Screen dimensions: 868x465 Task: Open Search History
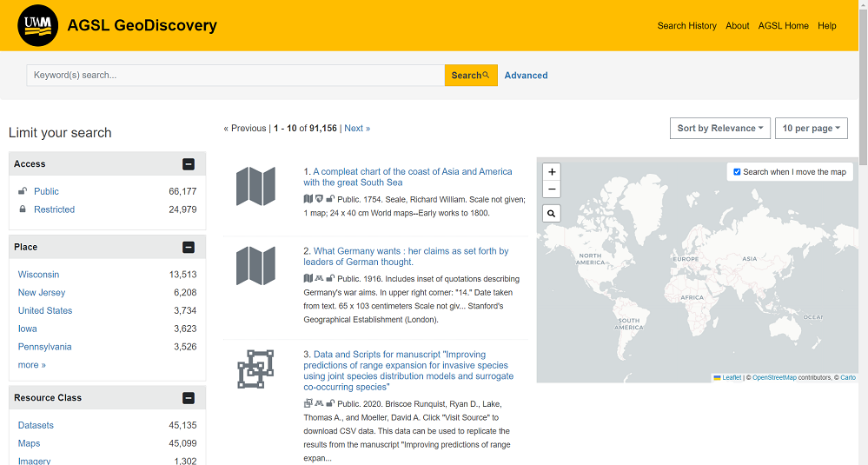click(686, 25)
